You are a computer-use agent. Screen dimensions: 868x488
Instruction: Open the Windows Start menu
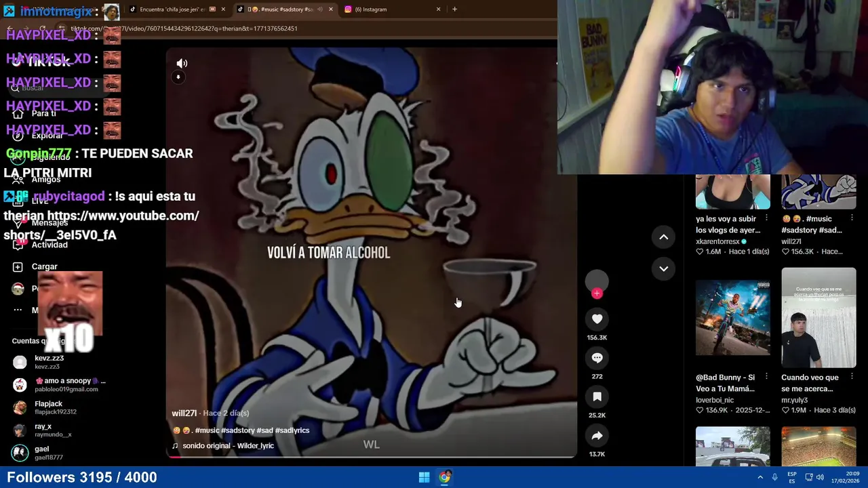424,477
